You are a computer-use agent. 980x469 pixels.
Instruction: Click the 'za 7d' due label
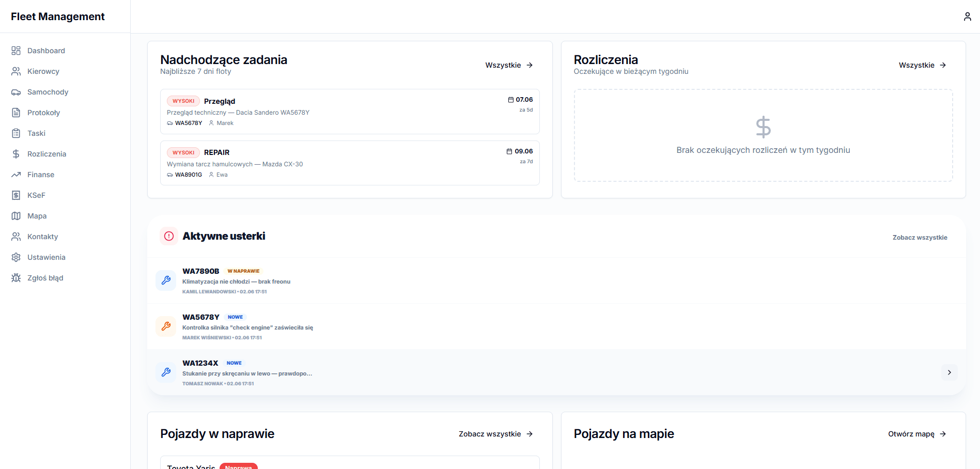(526, 162)
